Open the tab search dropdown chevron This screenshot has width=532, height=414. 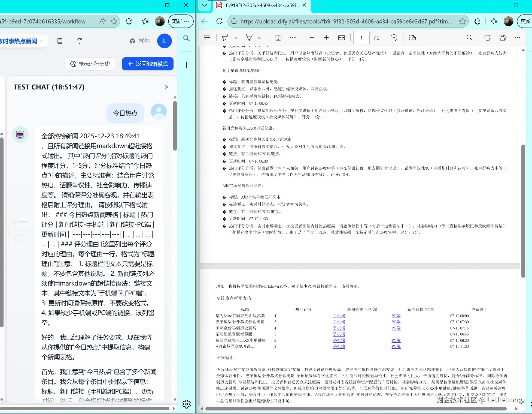(205, 5)
